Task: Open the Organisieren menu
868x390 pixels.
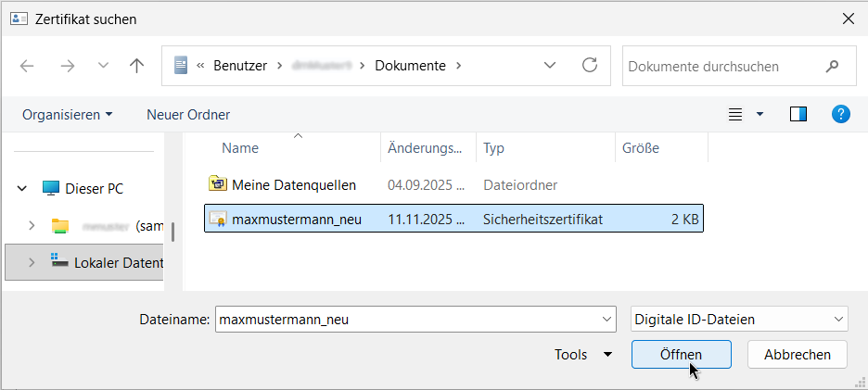Action: (67, 115)
